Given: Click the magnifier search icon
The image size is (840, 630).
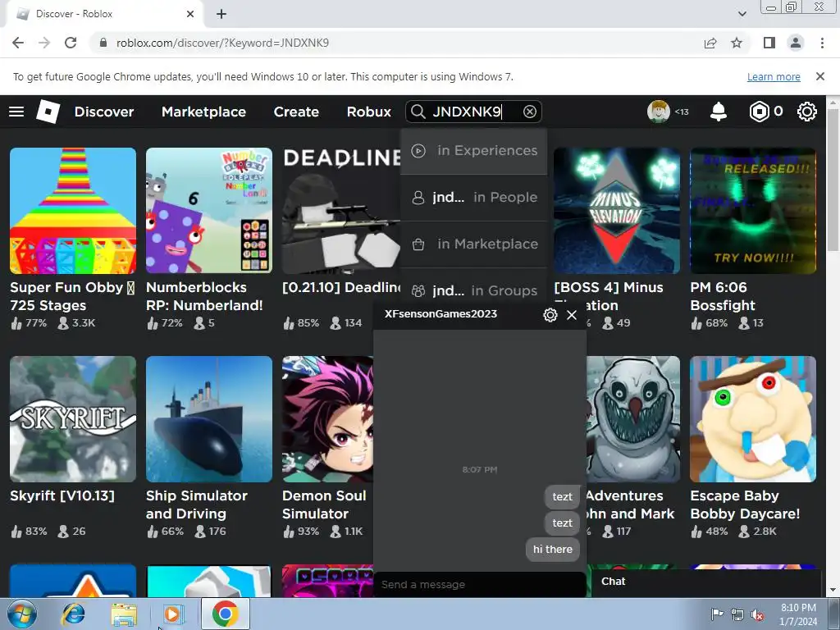Looking at the screenshot, I should click(x=418, y=112).
